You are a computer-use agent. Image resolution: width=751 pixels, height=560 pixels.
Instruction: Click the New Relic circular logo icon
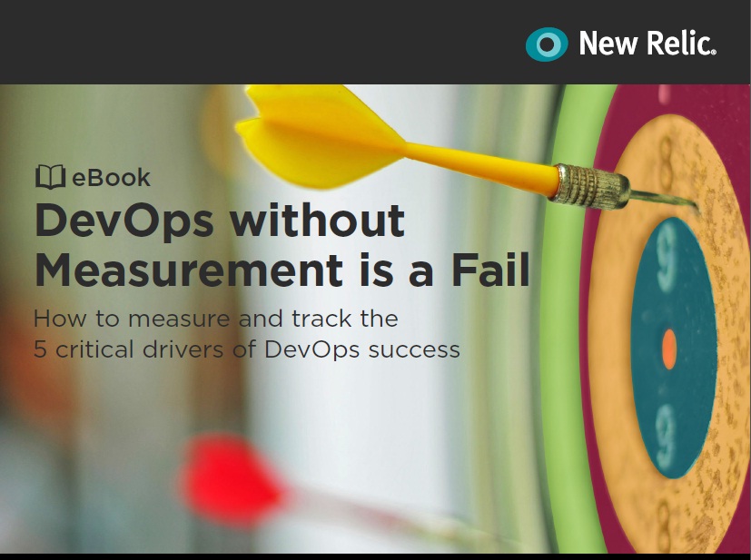tap(547, 44)
